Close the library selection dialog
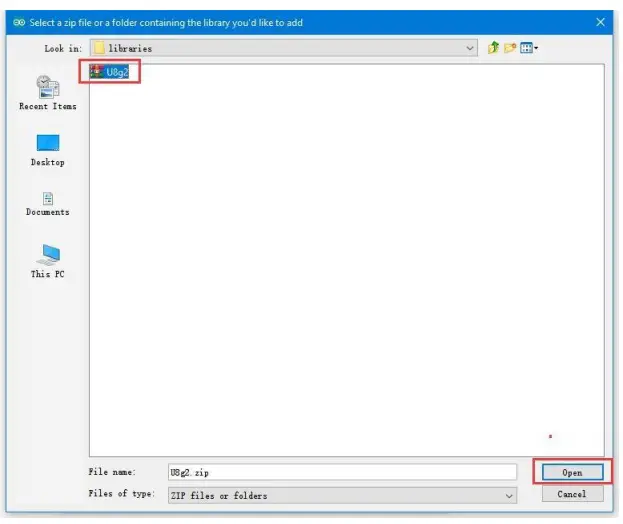 coord(600,22)
